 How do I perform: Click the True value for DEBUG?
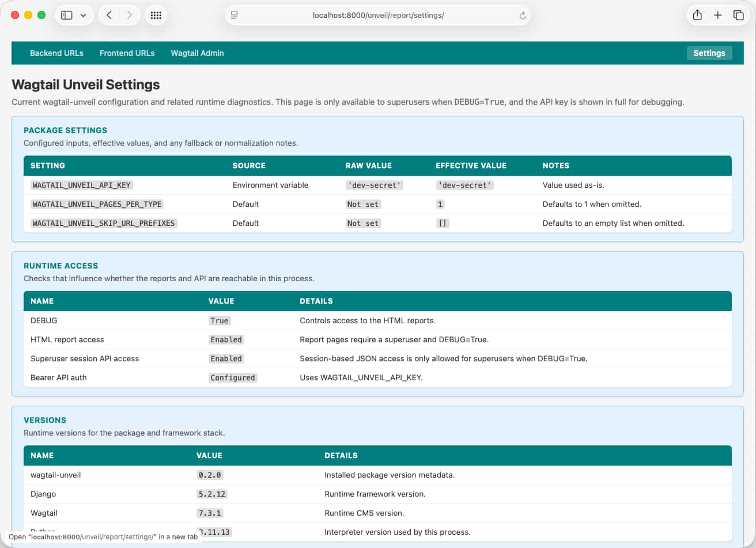(x=220, y=320)
